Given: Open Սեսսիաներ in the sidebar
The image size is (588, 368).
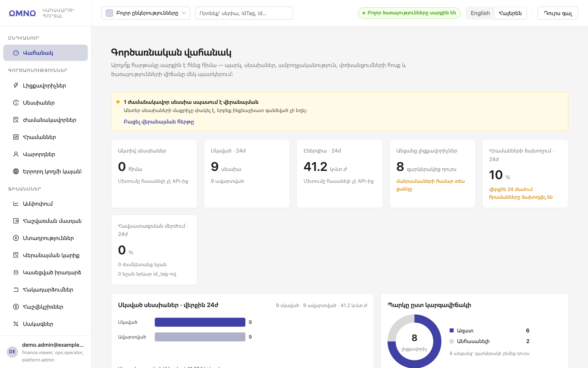Looking at the screenshot, I should pos(46,103).
